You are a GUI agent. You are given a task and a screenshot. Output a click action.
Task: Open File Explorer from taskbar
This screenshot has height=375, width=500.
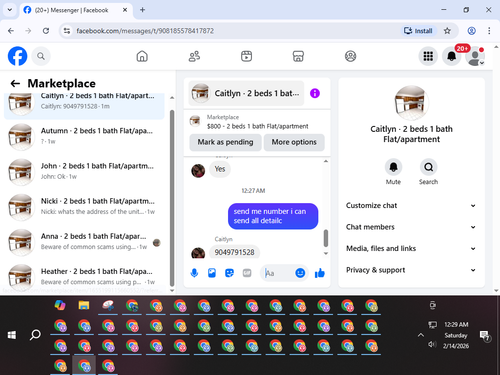click(84, 305)
